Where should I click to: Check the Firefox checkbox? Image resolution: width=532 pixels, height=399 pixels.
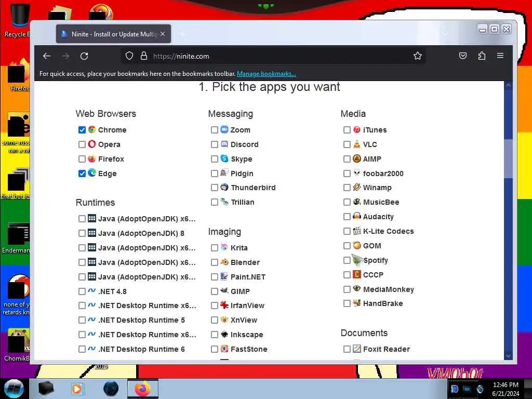pyautogui.click(x=82, y=159)
